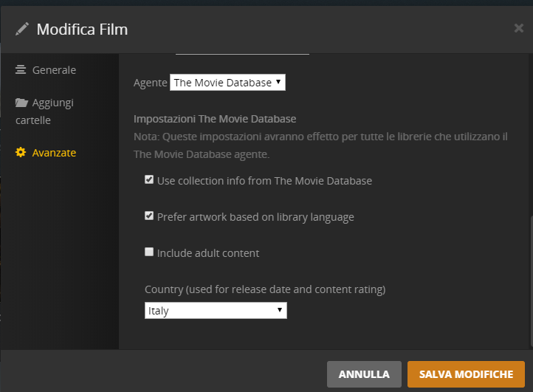This screenshot has width=533, height=392.
Task: Switch to the Generale section
Action: pyautogui.click(x=54, y=70)
